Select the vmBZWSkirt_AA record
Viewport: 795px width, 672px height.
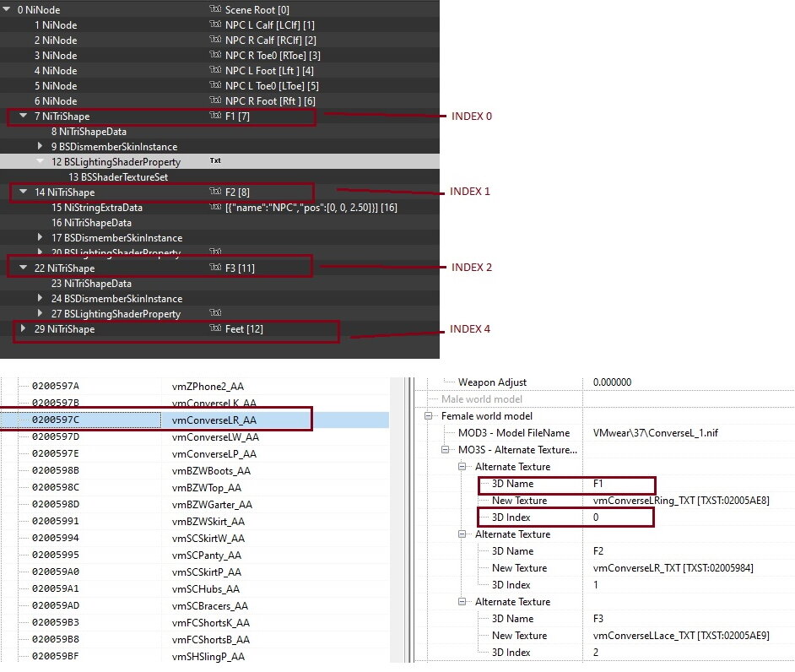pos(195,521)
